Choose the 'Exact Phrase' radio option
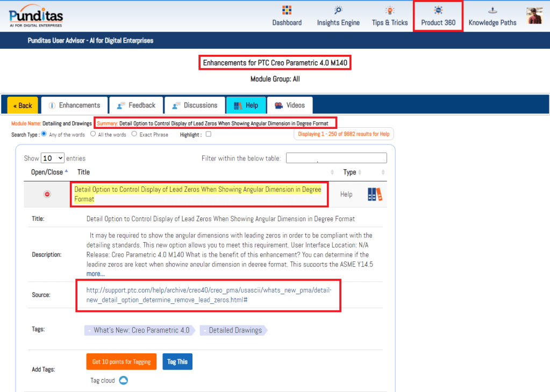550x392 pixels. (x=134, y=134)
